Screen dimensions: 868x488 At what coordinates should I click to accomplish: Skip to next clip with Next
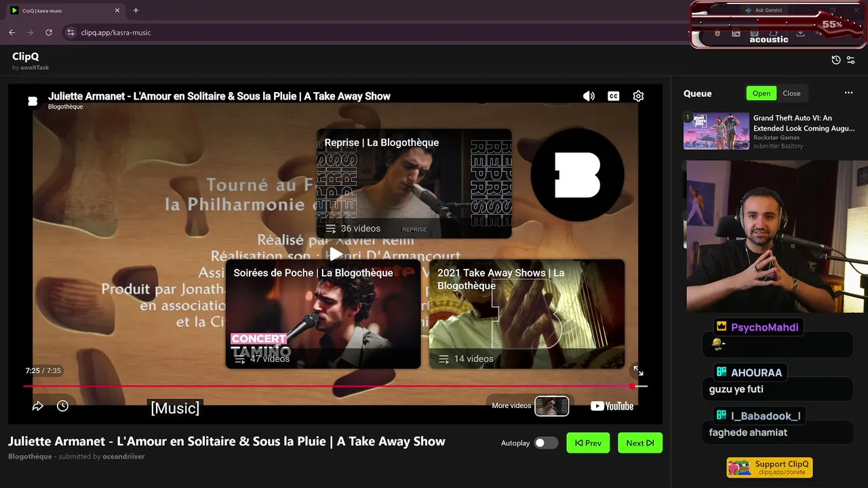[x=640, y=443]
